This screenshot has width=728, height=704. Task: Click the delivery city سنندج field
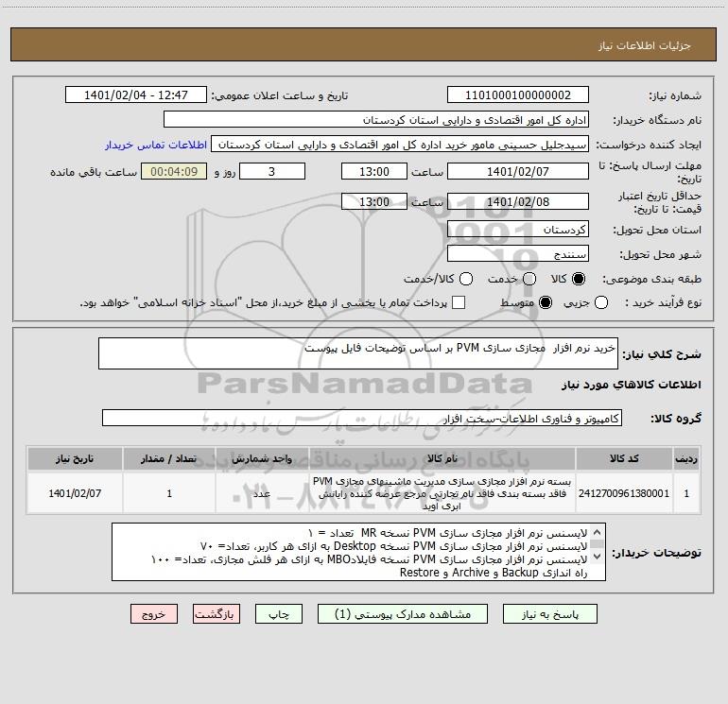518,254
